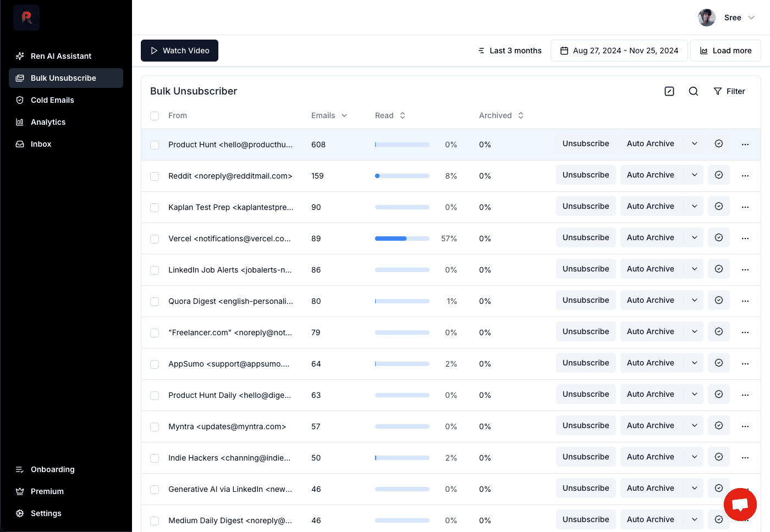This screenshot has height=532, width=770.
Task: Open more options for Product Hunt row
Action: coord(745,144)
